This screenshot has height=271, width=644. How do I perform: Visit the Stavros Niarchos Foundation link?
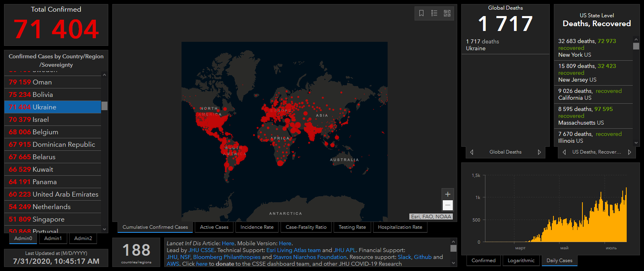[x=310, y=257]
